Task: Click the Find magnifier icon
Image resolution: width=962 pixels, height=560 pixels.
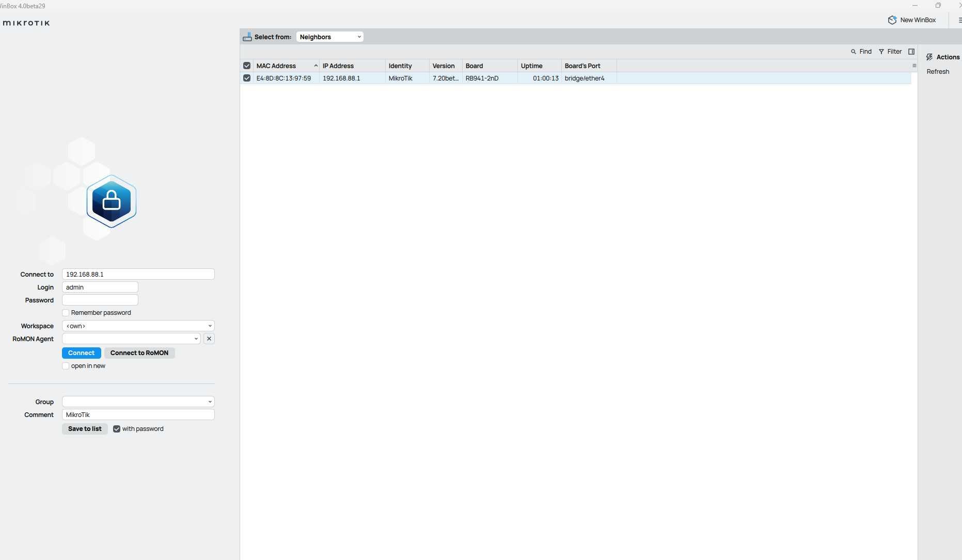Action: 854,52
